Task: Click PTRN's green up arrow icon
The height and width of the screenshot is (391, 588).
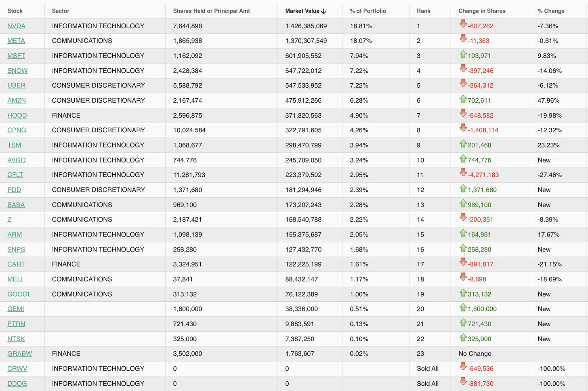Action: [463, 322]
